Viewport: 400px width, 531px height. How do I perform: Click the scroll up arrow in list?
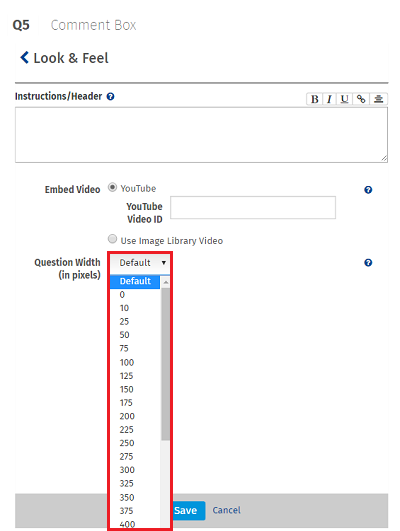[166, 282]
